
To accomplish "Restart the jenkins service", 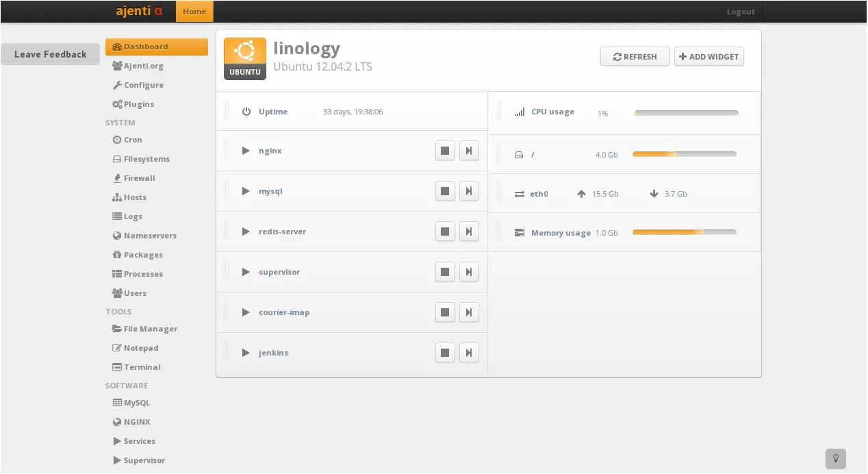I will [x=469, y=353].
